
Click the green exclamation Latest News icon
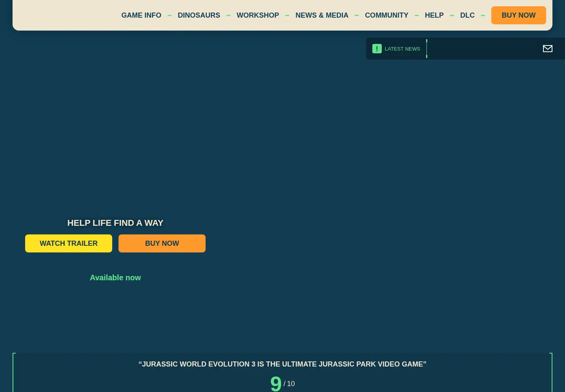[377, 49]
